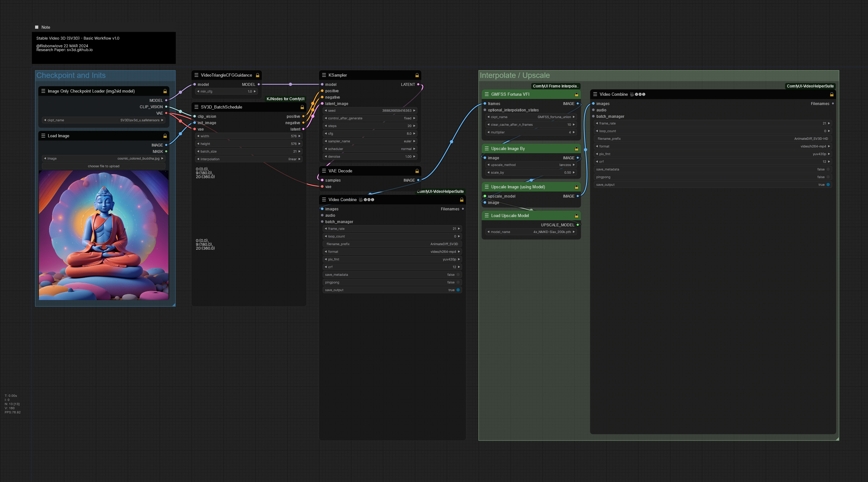Select the Interpolate / Upscale group title
Screen dimensions: 868x482
point(515,75)
